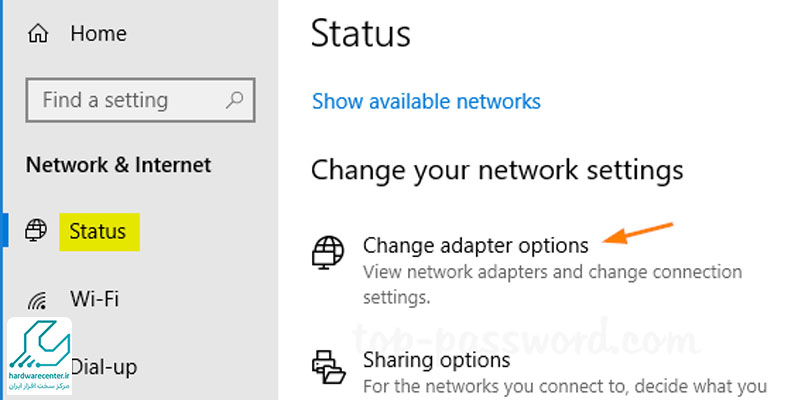
Task: Open the highlighted Status sidebar item
Action: point(98,232)
